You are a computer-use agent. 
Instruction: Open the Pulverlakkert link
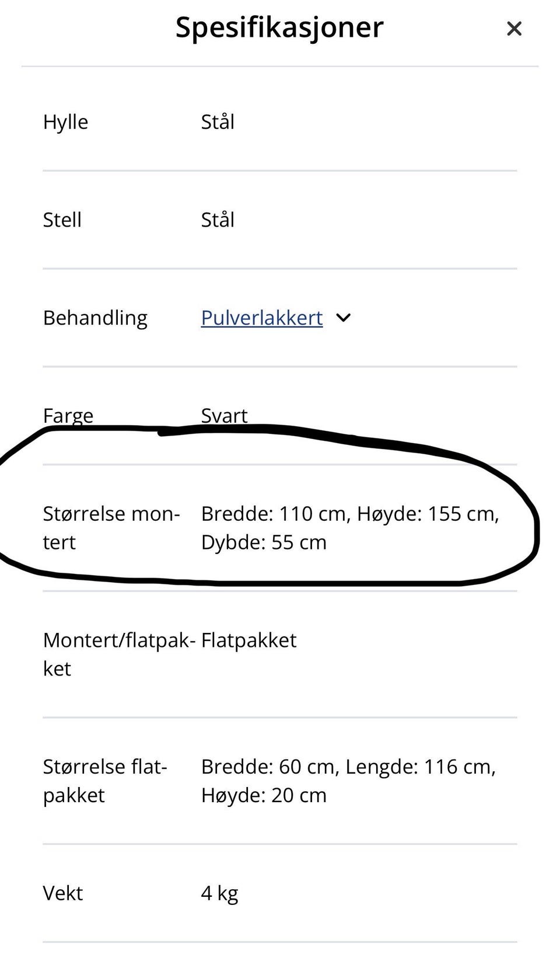(262, 318)
